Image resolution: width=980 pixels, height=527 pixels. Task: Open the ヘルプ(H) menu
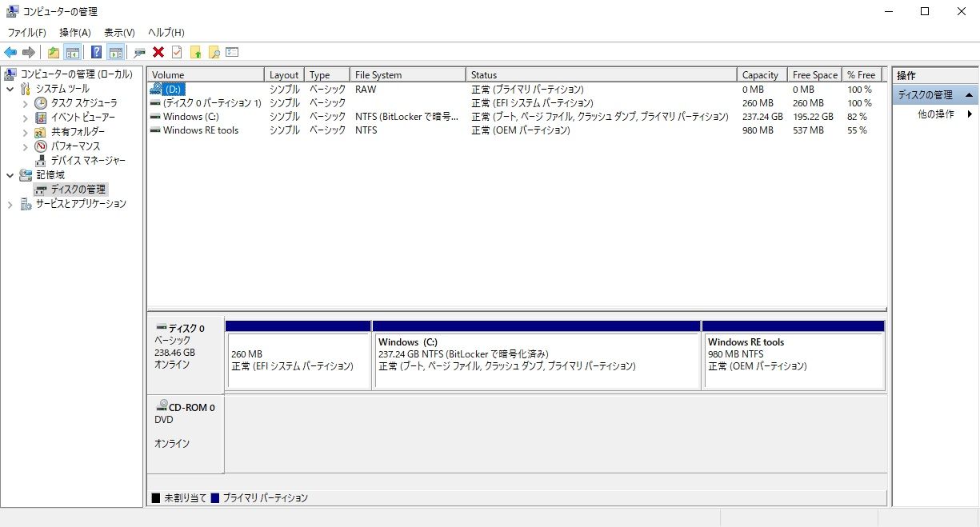(x=166, y=33)
